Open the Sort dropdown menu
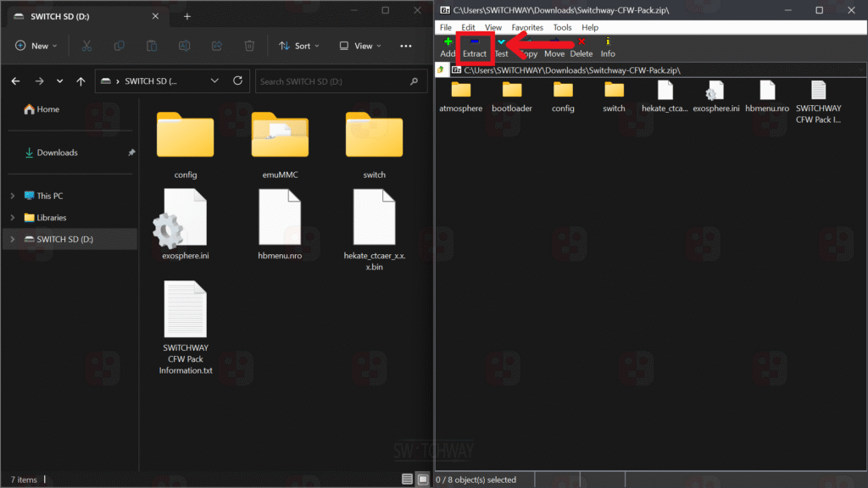868x488 pixels. (299, 46)
